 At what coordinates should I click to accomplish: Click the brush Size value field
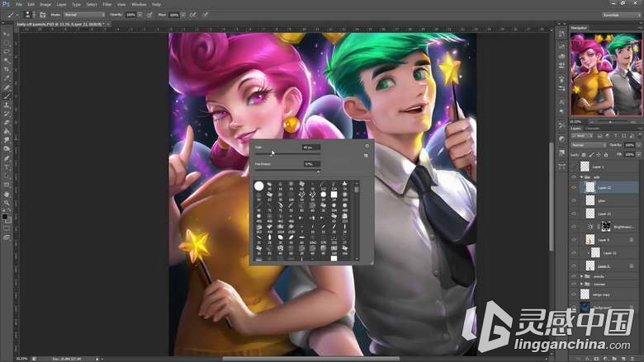tap(311, 147)
